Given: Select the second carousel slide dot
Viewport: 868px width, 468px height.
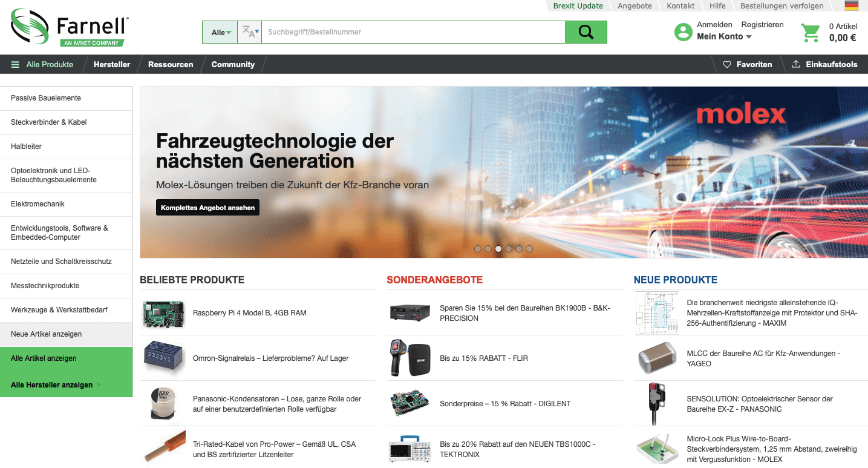Looking at the screenshot, I should coord(488,249).
